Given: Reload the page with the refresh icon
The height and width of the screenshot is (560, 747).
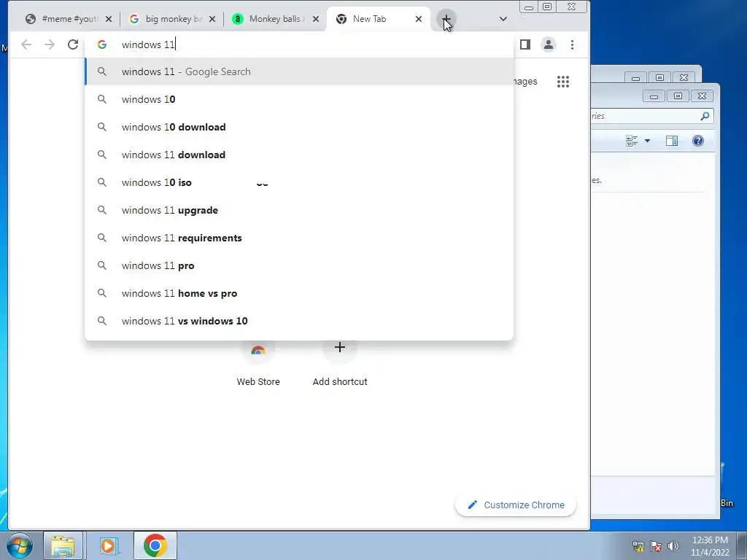Looking at the screenshot, I should click(73, 44).
